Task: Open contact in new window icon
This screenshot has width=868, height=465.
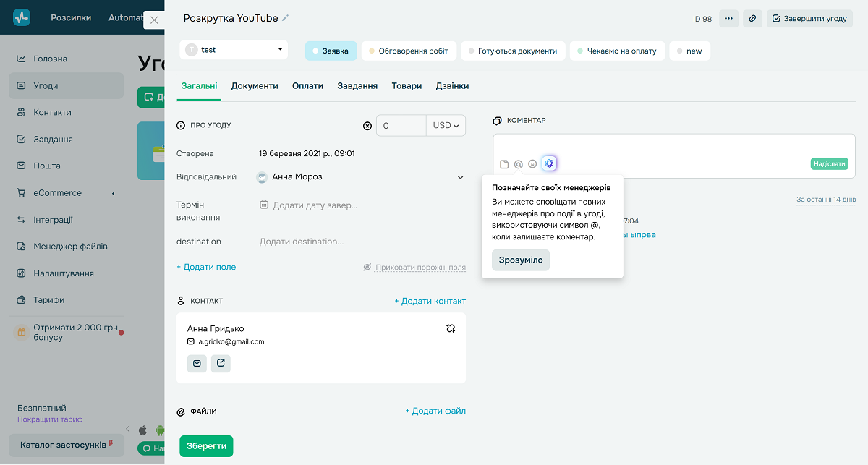Action: point(221,363)
